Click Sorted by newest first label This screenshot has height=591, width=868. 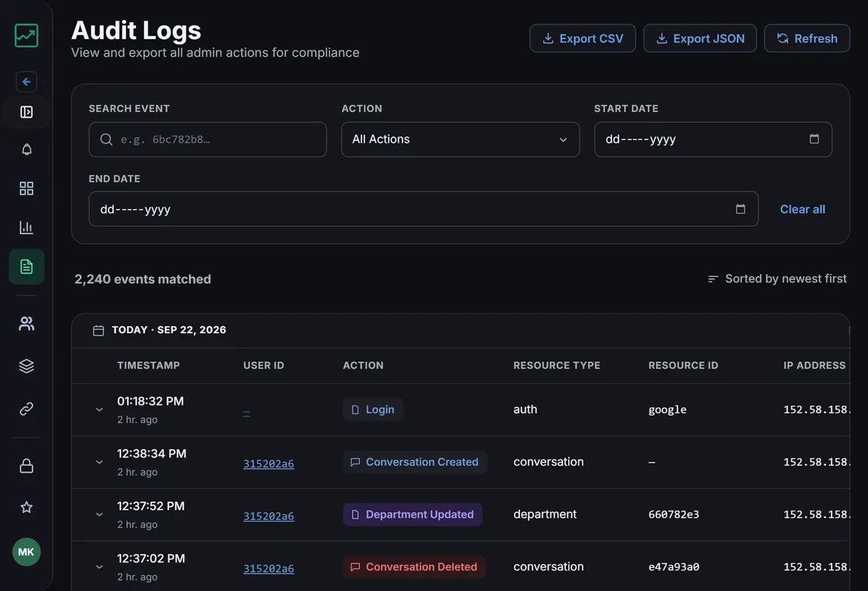(x=785, y=279)
